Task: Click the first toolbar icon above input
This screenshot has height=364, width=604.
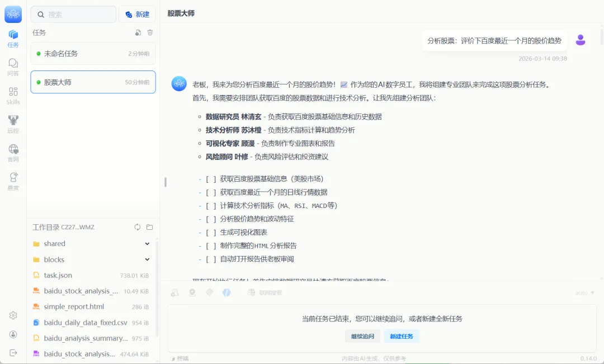Action: coord(175,293)
